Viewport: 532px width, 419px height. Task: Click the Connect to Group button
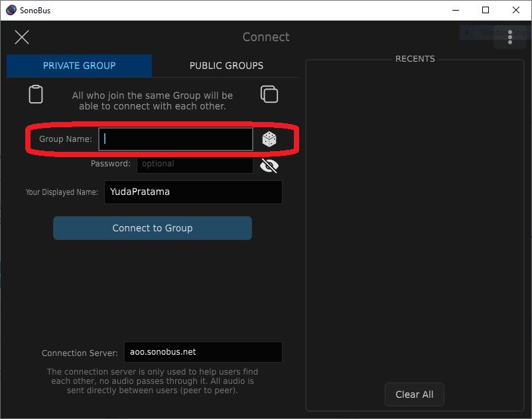point(153,228)
